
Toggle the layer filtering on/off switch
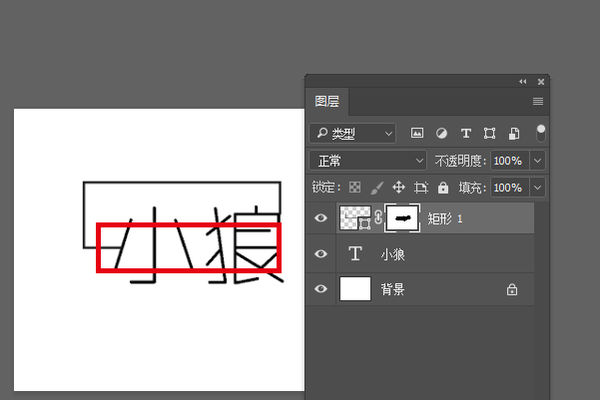[x=540, y=133]
